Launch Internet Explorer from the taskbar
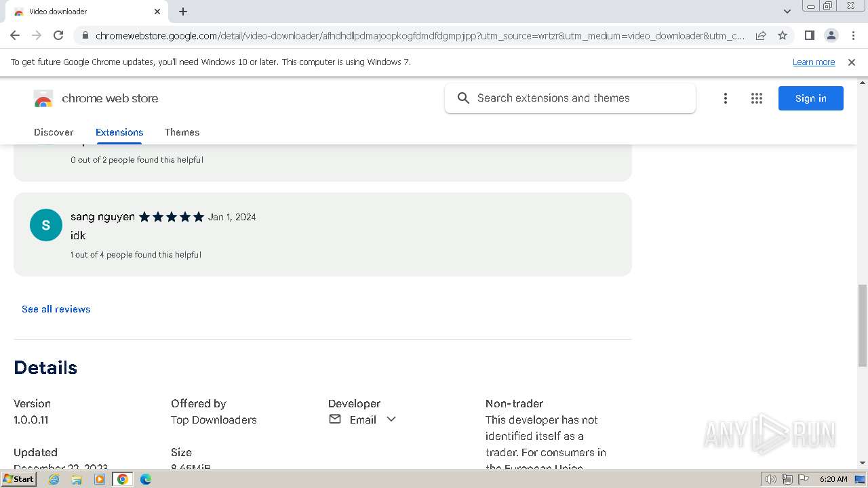This screenshot has width=868, height=488. pyautogui.click(x=54, y=479)
